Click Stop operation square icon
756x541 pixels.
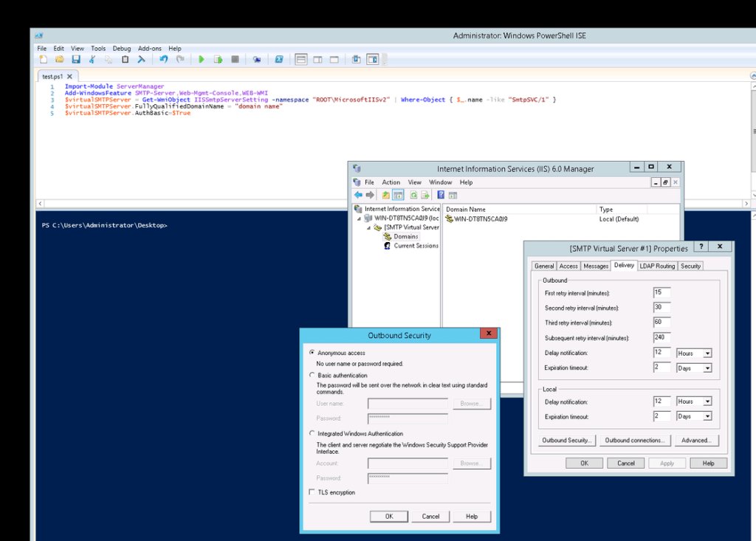235,59
